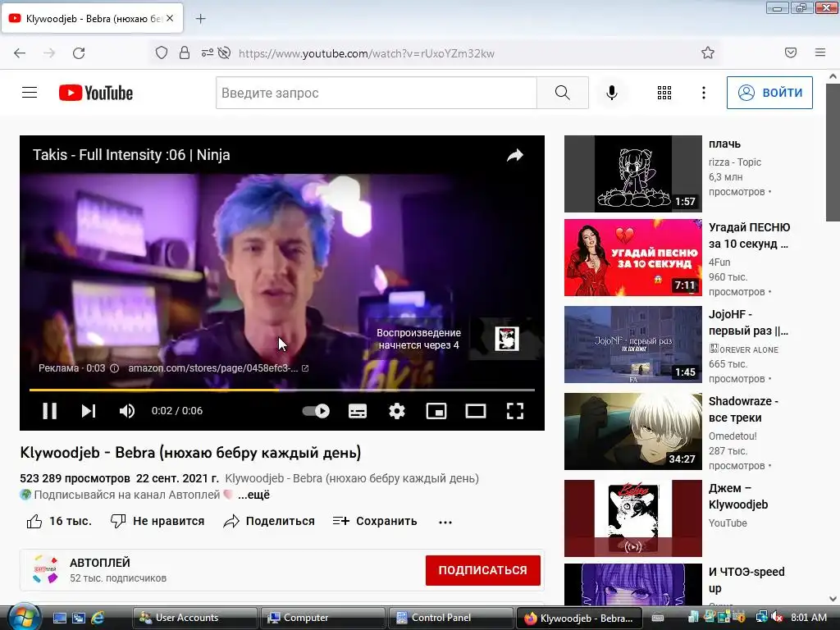Image resolution: width=840 pixels, height=630 pixels.
Task: Click the ВОЙТИ sign-in button
Action: [x=769, y=93]
